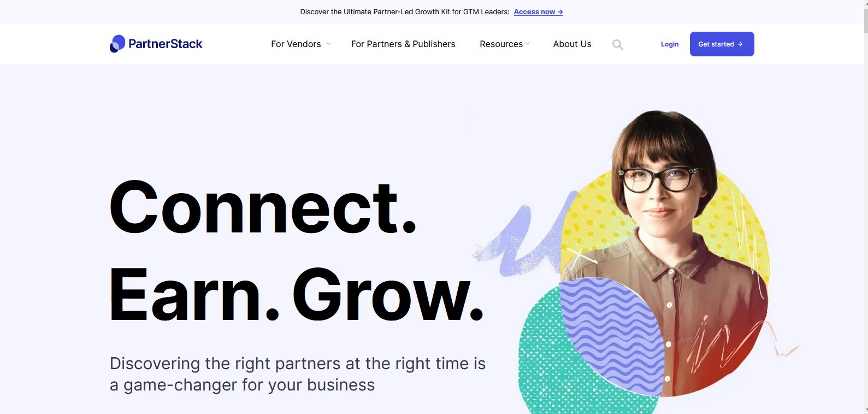The image size is (868, 414).
Task: Expand the Resources dropdown chevron
Action: coord(528,44)
